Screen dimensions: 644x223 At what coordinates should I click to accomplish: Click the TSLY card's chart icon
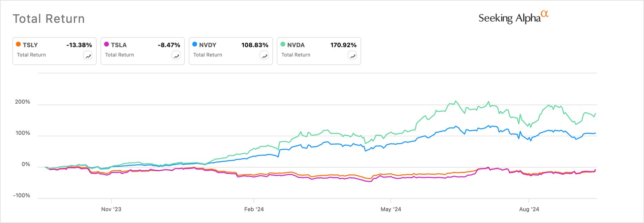point(88,56)
